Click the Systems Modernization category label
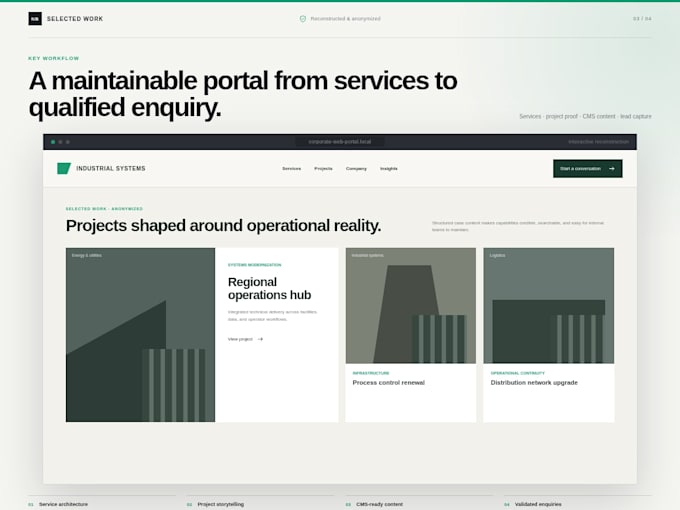This screenshot has height=510, width=680. click(x=255, y=265)
